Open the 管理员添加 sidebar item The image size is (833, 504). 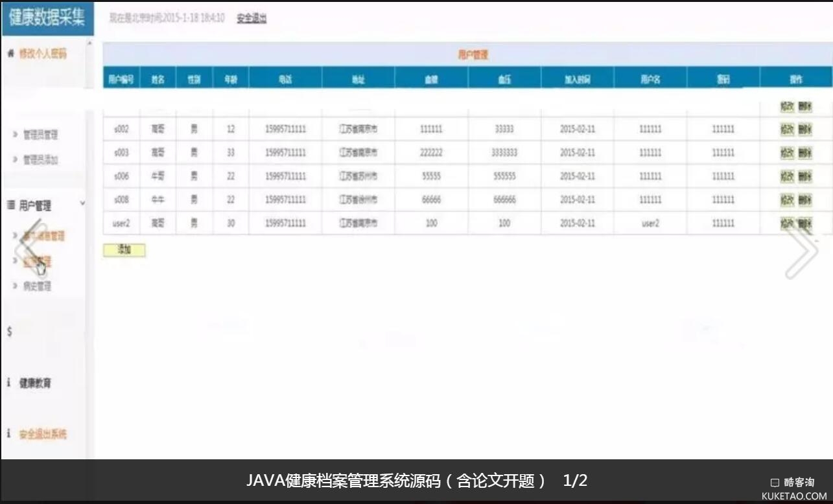pyautogui.click(x=41, y=159)
